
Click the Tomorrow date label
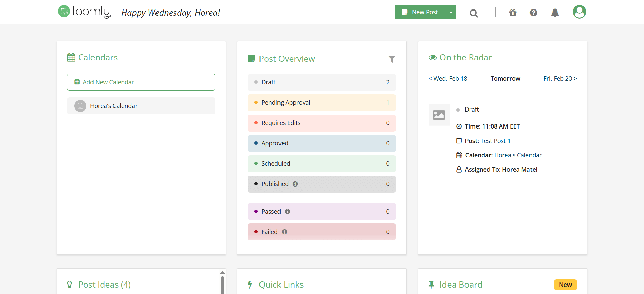(x=505, y=78)
